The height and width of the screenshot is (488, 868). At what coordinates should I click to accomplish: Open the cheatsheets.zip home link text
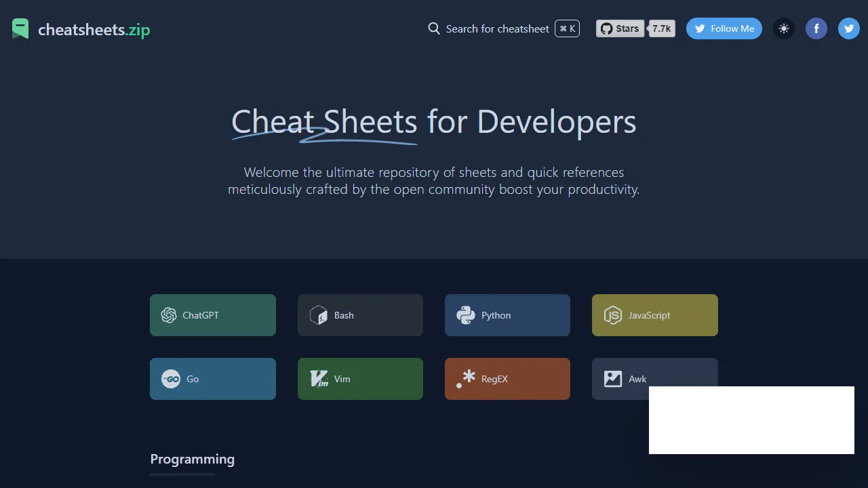click(x=94, y=29)
